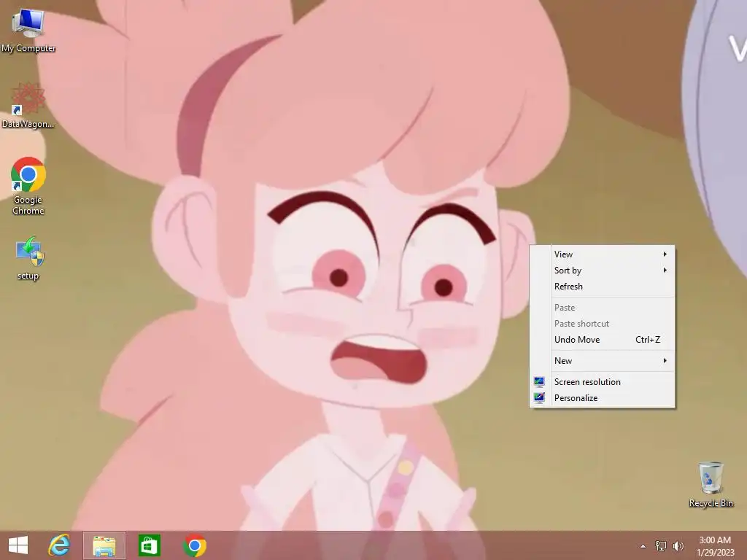Choose Refresh in the context menu
The image size is (747, 560).
click(x=602, y=286)
